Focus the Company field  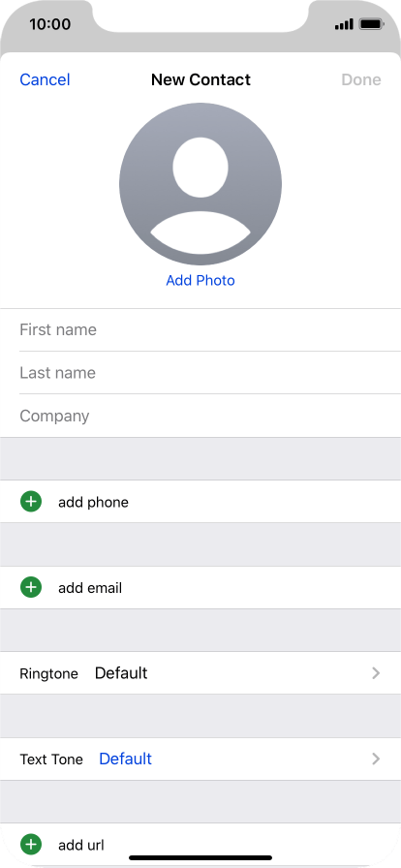point(210,416)
